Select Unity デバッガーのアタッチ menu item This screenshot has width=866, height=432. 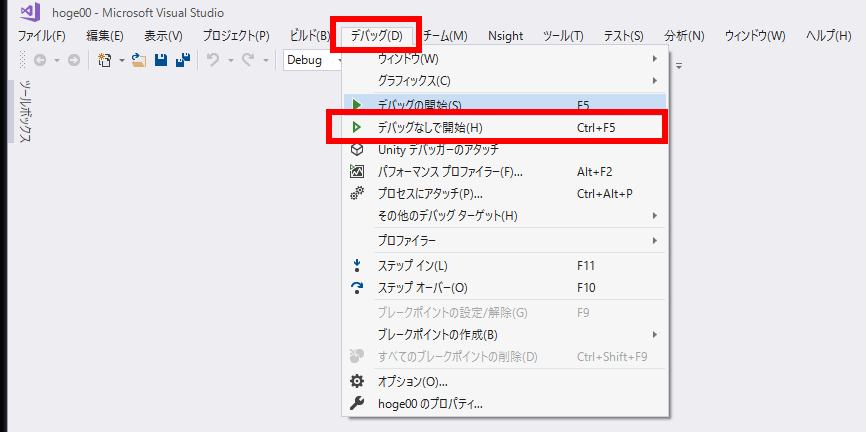tap(505, 149)
